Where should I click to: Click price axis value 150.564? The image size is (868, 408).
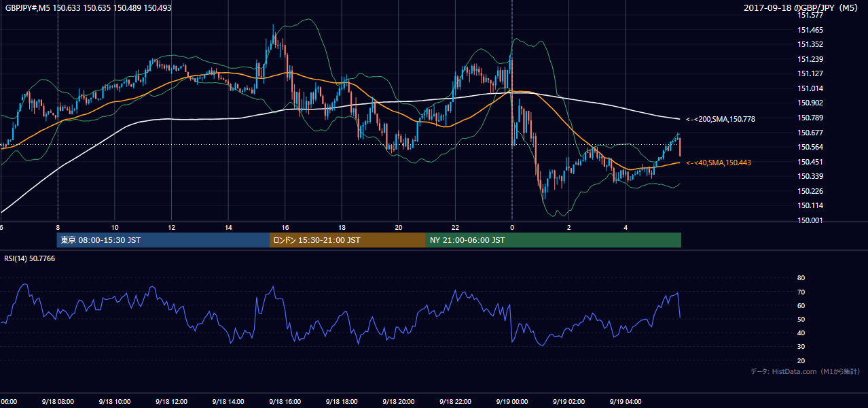pyautogui.click(x=810, y=148)
